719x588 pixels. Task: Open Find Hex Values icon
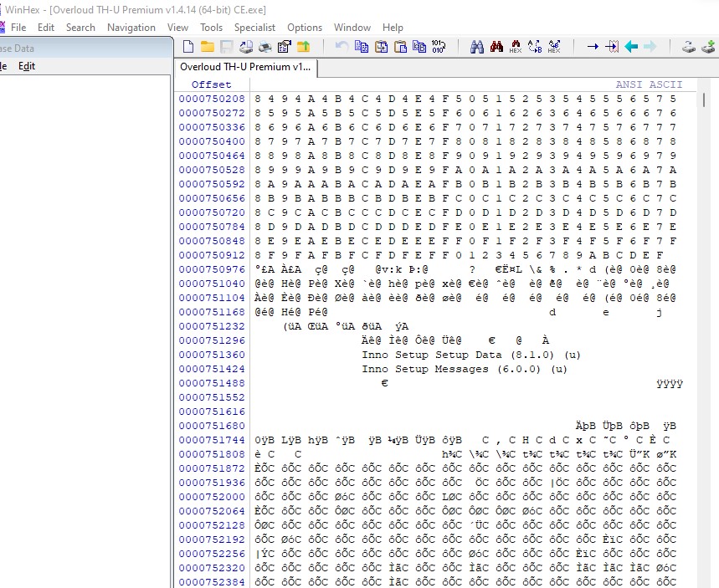(516, 47)
